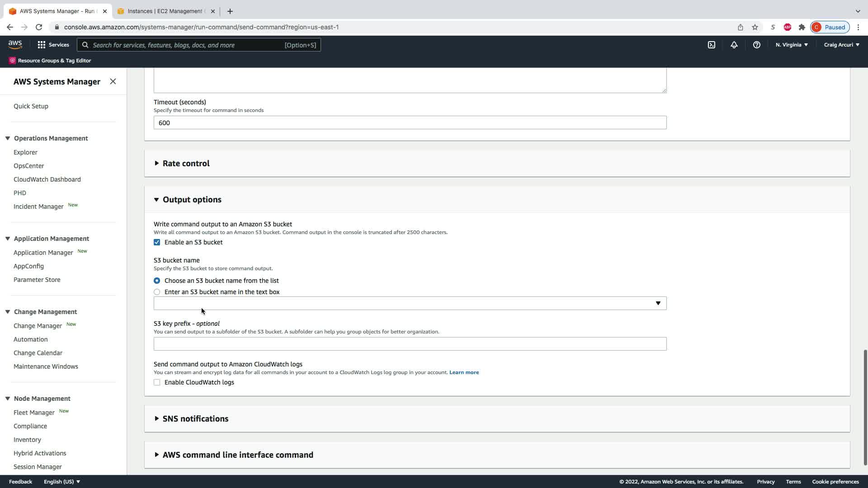Open the Services grid menu
The width and height of the screenshot is (868, 488).
coord(53,45)
